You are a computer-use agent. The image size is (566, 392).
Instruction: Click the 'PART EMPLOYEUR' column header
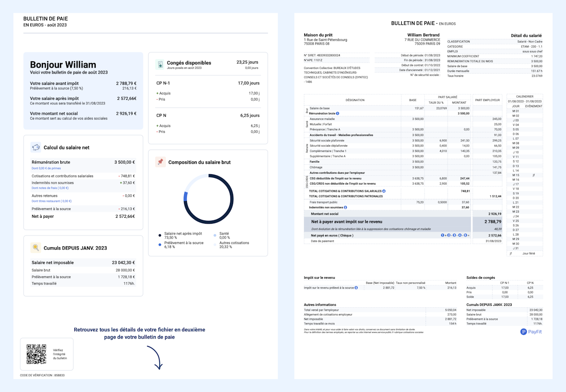[x=488, y=100]
